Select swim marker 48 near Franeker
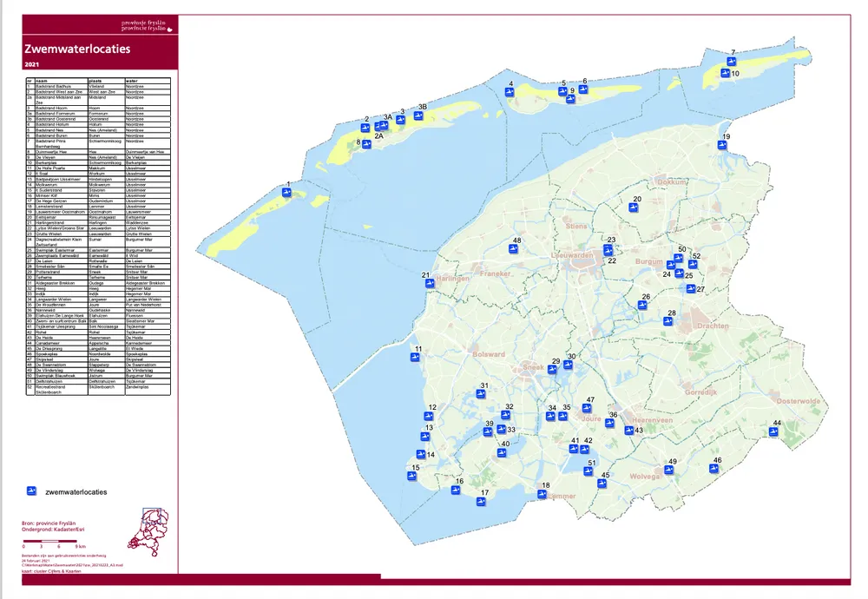 pyautogui.click(x=515, y=250)
